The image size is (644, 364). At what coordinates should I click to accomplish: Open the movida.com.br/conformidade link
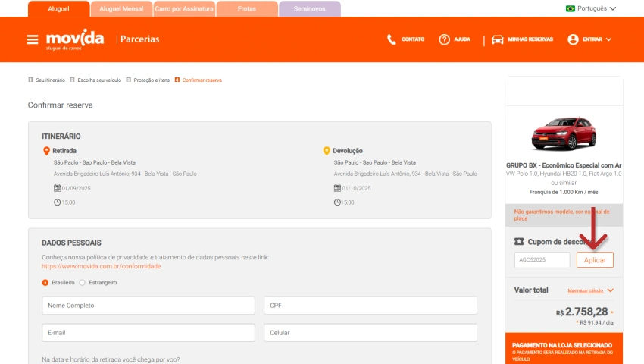tap(101, 266)
